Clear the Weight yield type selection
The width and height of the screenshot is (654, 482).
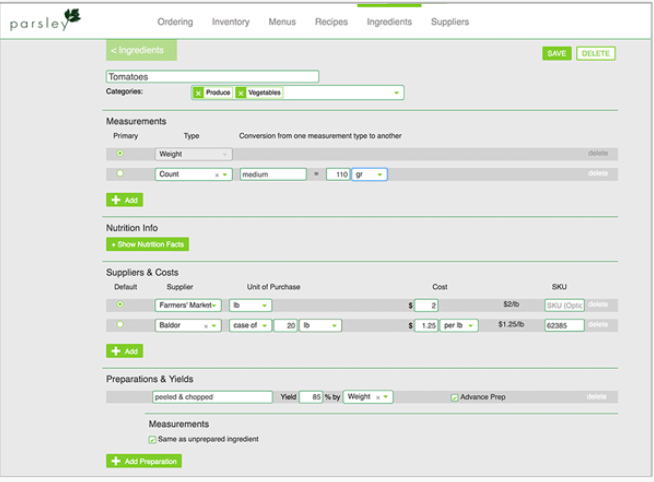376,397
